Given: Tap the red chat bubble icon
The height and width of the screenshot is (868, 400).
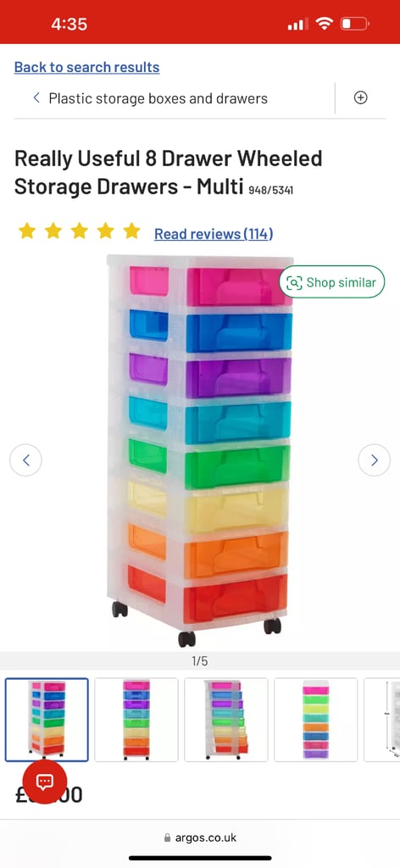Looking at the screenshot, I should coord(44,781).
